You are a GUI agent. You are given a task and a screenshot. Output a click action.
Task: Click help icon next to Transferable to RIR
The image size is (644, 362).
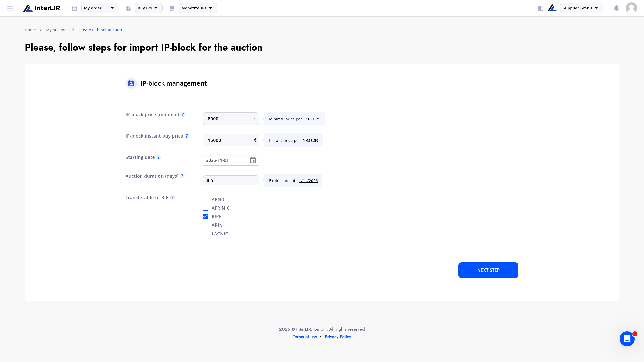click(172, 198)
